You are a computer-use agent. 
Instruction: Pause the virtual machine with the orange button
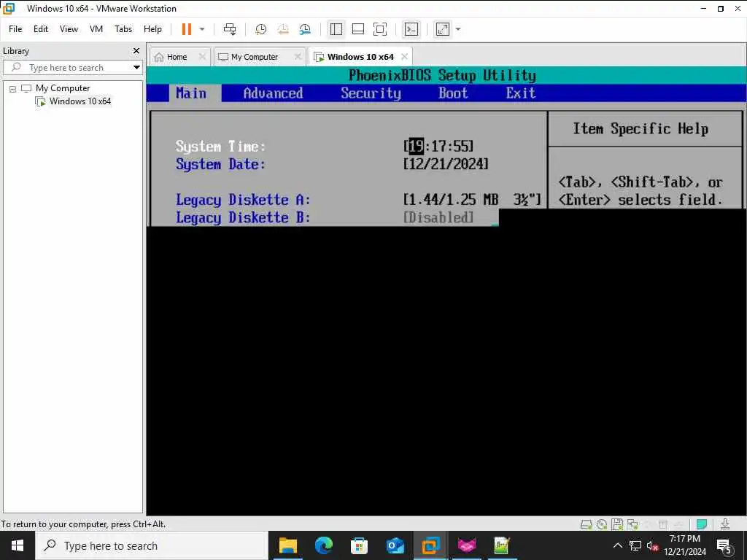click(186, 29)
